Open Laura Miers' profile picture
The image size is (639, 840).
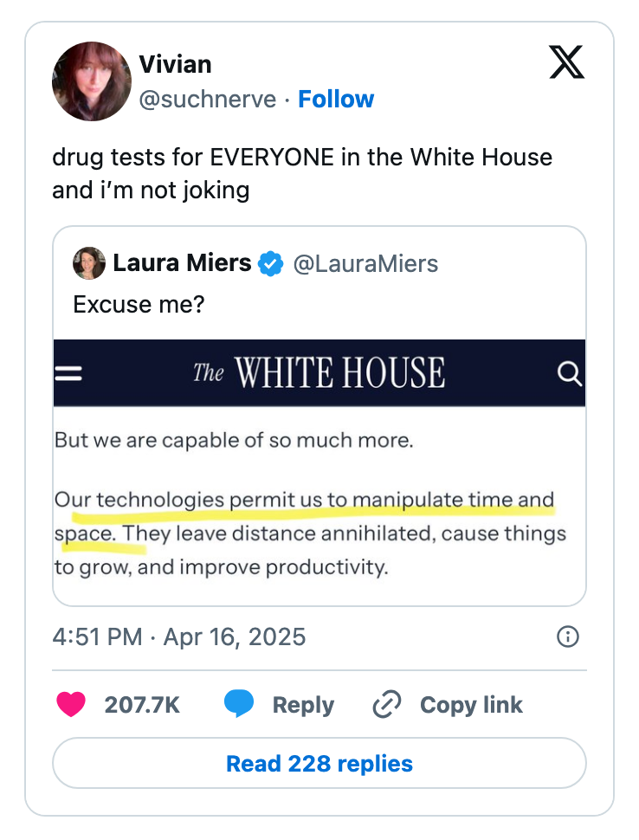pos(88,263)
